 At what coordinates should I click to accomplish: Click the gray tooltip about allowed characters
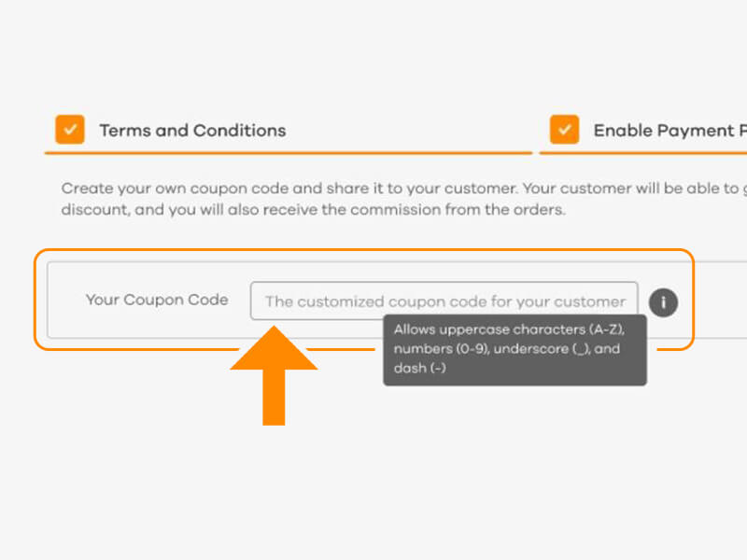(515, 350)
